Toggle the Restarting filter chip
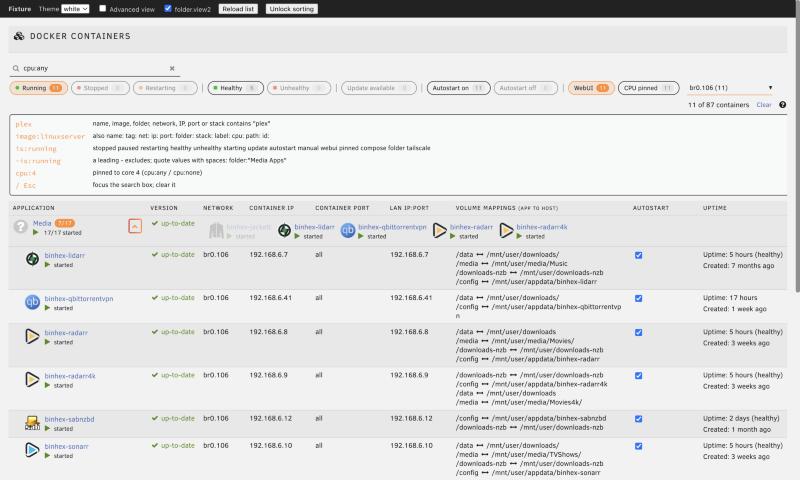This screenshot has width=800, height=480. (165, 88)
